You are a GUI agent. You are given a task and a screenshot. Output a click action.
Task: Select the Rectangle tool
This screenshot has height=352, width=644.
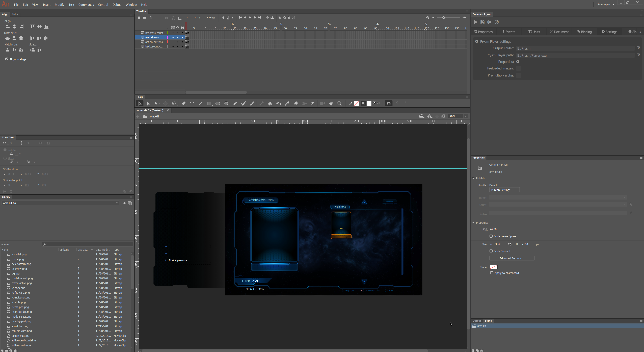(x=209, y=103)
